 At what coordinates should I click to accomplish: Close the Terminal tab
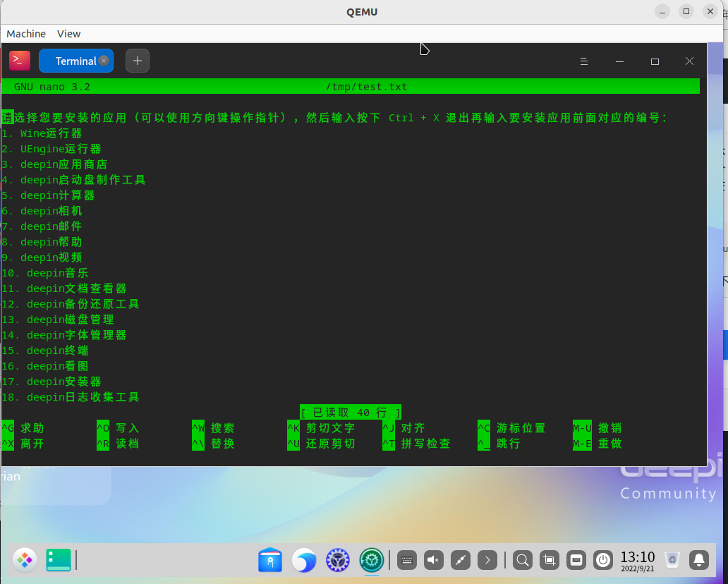coord(104,61)
